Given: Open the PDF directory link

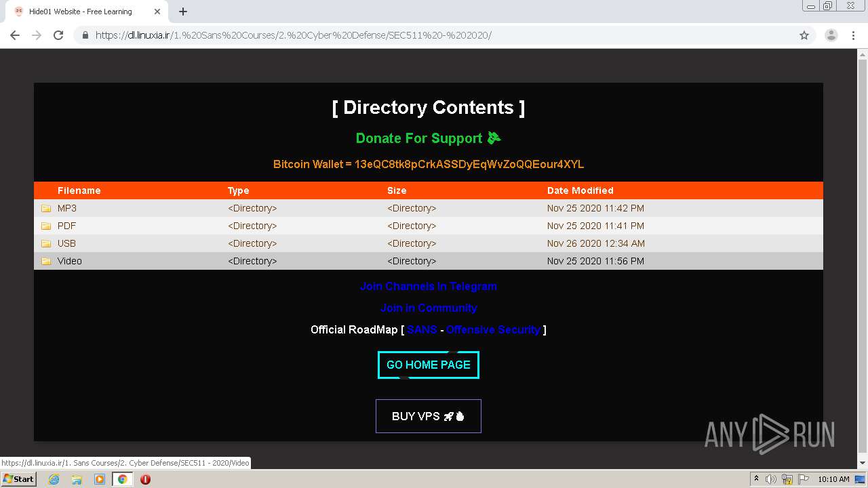Looking at the screenshot, I should (66, 226).
